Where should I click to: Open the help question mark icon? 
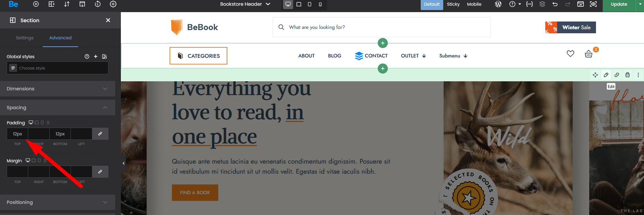[x=512, y=4]
